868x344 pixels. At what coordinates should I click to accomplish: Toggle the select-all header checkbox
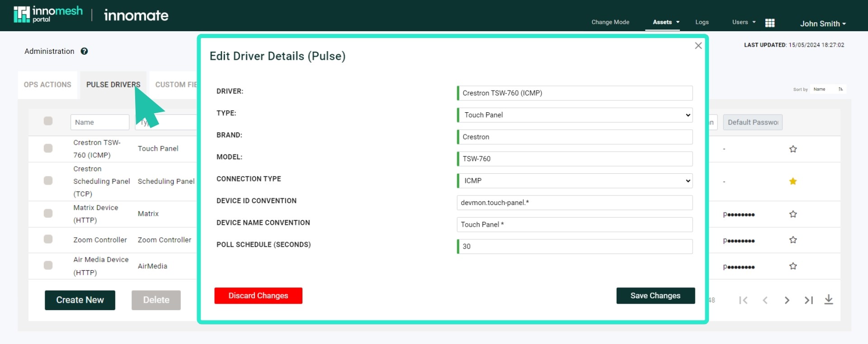[x=48, y=121]
